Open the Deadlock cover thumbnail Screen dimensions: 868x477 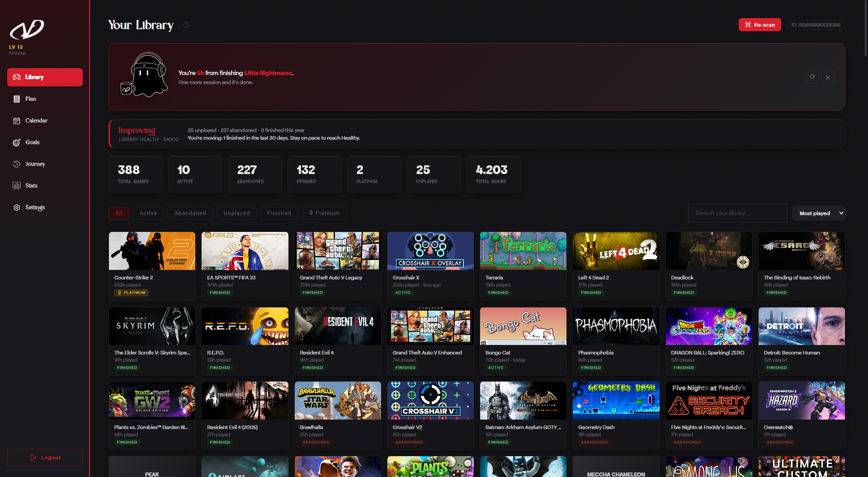(709, 251)
